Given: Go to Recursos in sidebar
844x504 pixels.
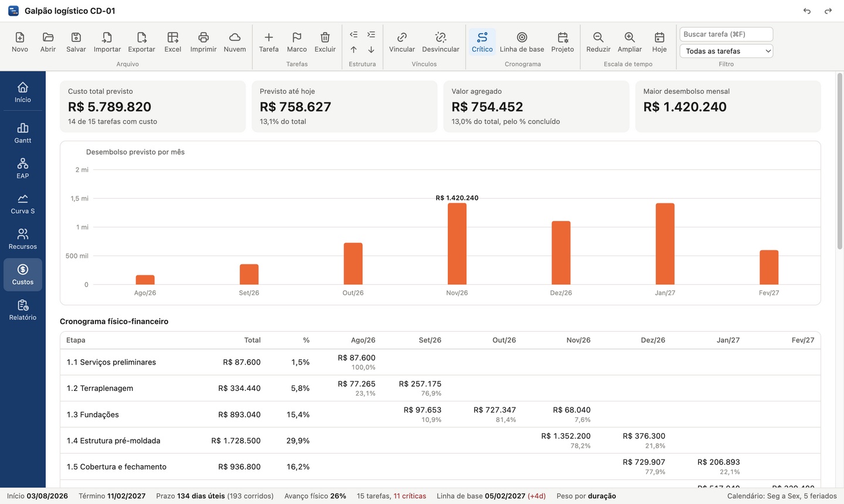Looking at the screenshot, I should click(23, 239).
